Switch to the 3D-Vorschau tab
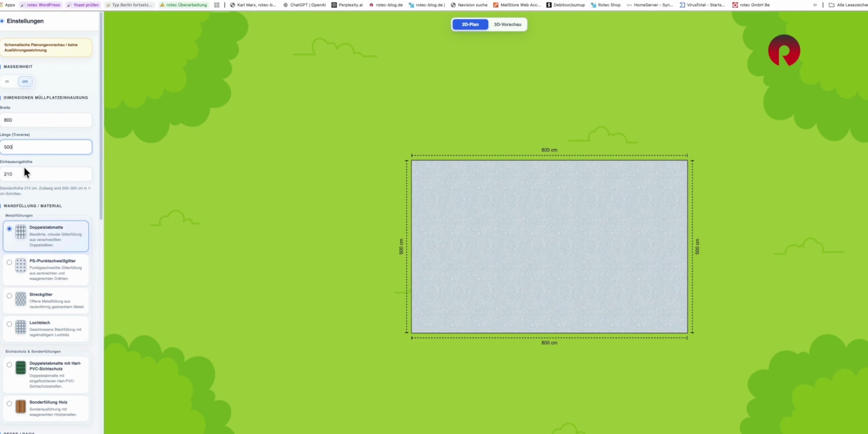Image resolution: width=868 pixels, height=434 pixels. 507,24
